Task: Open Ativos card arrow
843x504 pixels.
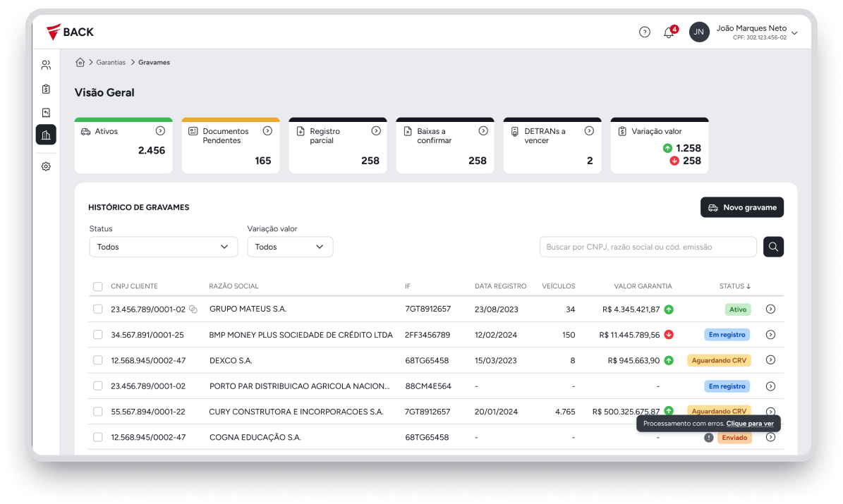Action: [x=160, y=130]
